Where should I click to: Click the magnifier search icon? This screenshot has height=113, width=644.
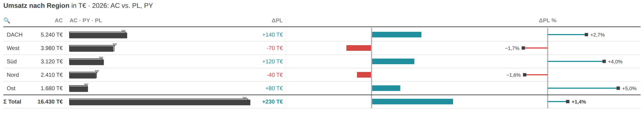tap(7, 20)
